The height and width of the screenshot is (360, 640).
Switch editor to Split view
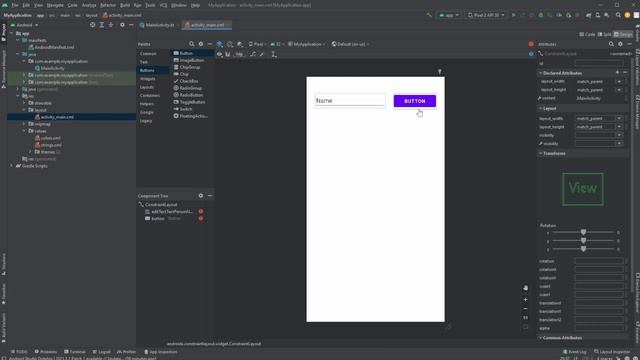pos(604,35)
